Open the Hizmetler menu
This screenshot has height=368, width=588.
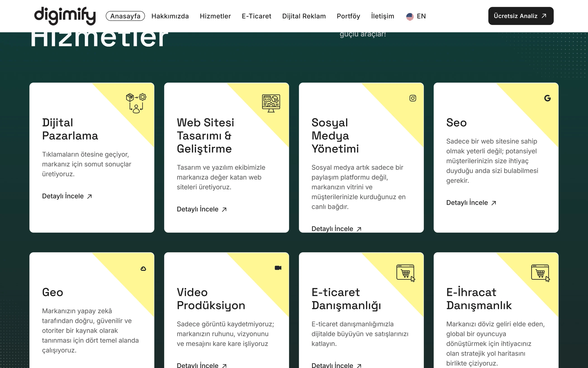click(215, 16)
